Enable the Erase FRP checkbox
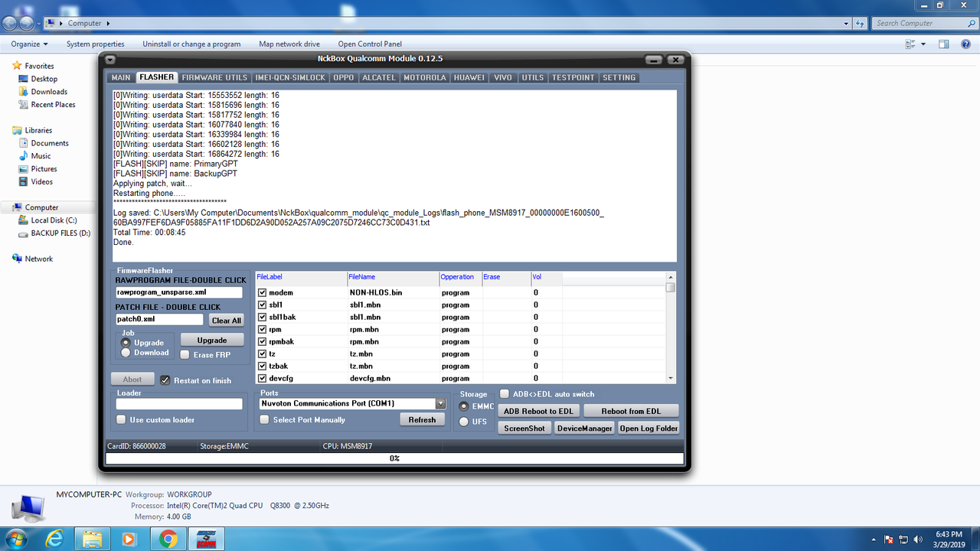980x551 pixels. coord(185,355)
